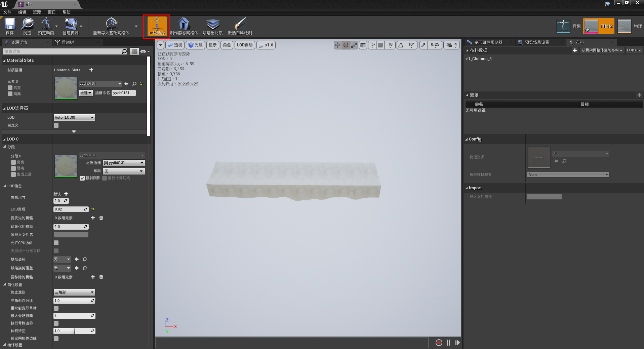Open the 烘焙出材质 (bake materials) tool
This screenshot has width=644, height=349.
coord(213,26)
